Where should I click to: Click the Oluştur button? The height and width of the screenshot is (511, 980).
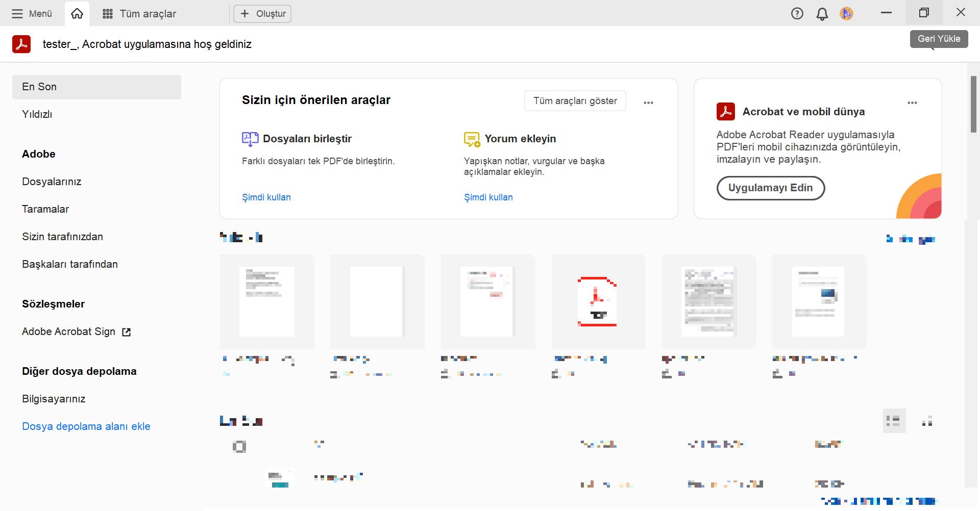pyautogui.click(x=262, y=14)
